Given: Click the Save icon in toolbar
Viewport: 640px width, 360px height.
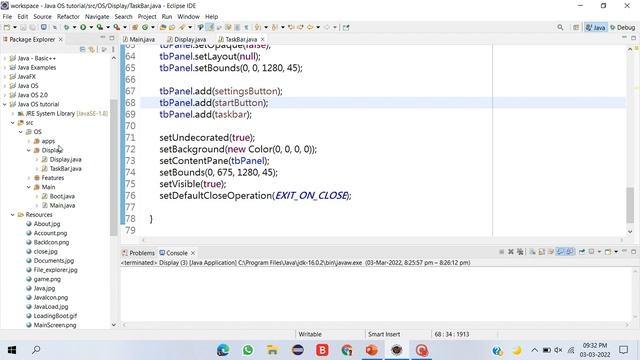Looking at the screenshot, I should pyautogui.click(x=23, y=27).
